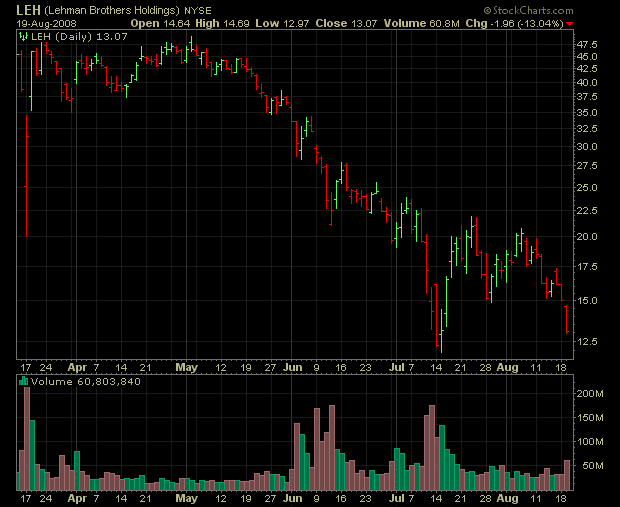Screen dimensions: 620x507
Task: Click the 200M volume axis label
Action: (590, 393)
